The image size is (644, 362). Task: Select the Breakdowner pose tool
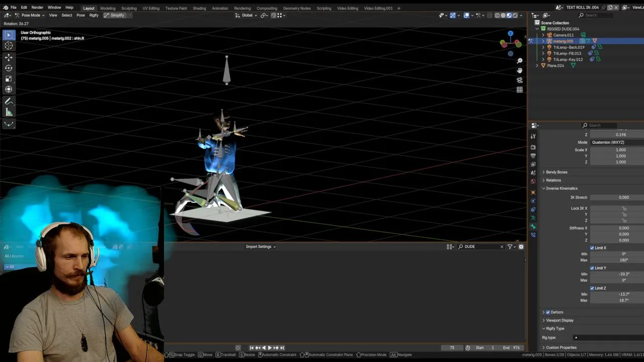click(x=9, y=124)
